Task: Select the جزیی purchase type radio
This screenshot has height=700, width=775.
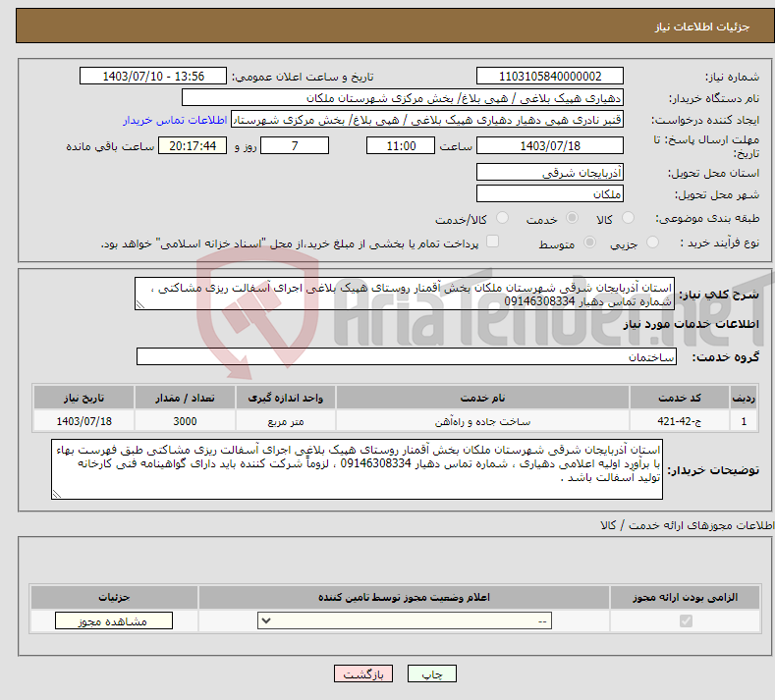Action: pos(652,242)
